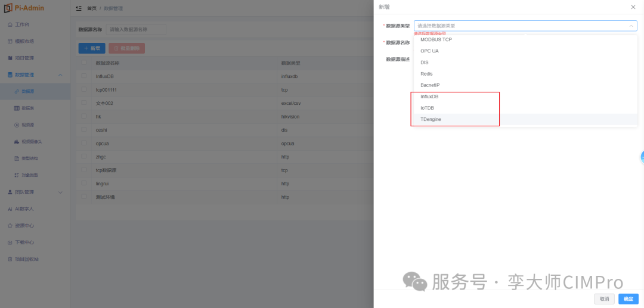Select IoTDB from the dropdown options
Viewport: 644px width, 308px height.
pyautogui.click(x=525, y=108)
